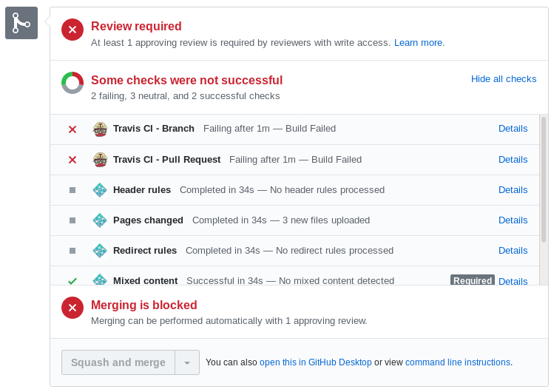The image size is (554, 392).
Task: Click neutral square icon on Header rules row
Action: tap(72, 190)
